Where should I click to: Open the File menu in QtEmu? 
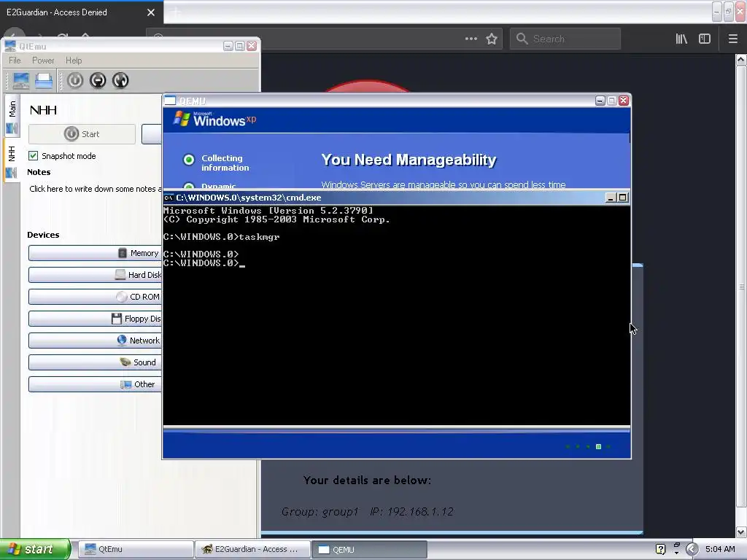point(15,61)
